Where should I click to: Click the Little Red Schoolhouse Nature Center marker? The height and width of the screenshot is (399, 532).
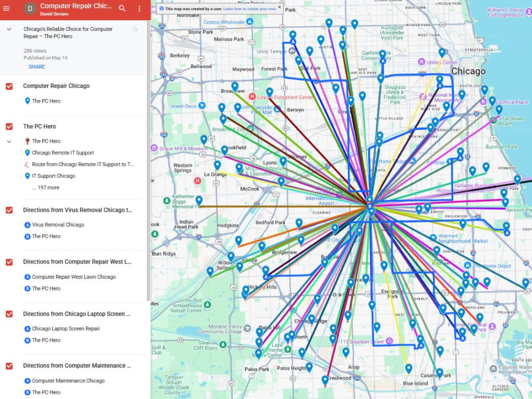pos(207,305)
